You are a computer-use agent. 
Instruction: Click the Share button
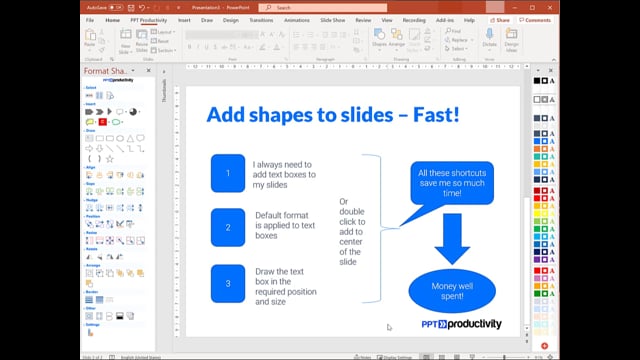500,20
